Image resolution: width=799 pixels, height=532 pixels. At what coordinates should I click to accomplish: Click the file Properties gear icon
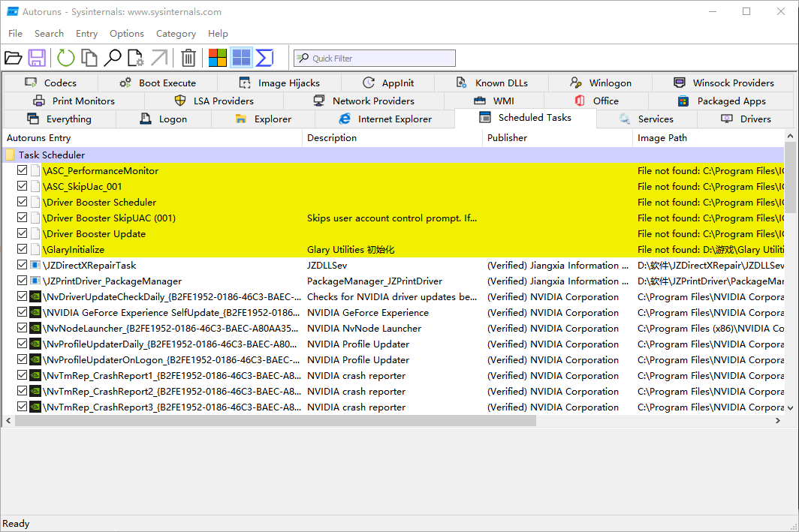(x=135, y=58)
